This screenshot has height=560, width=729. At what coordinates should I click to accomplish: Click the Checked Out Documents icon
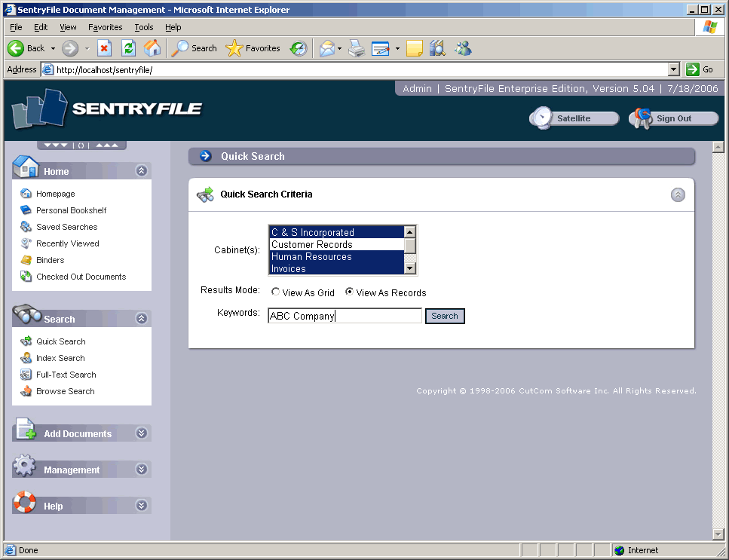pos(26,277)
